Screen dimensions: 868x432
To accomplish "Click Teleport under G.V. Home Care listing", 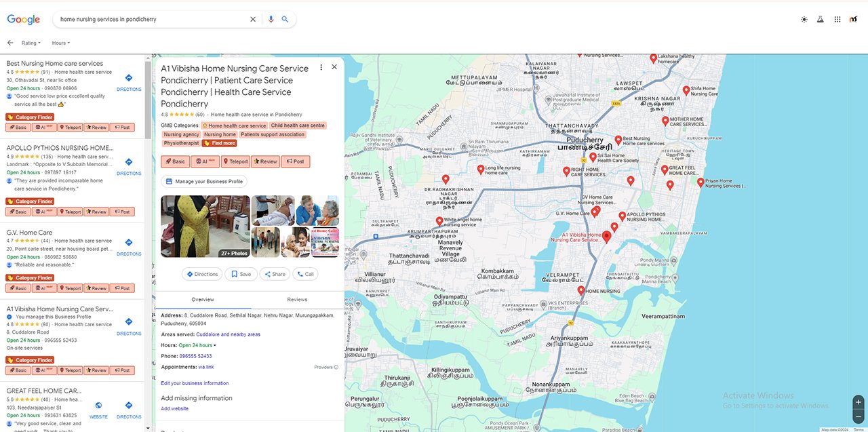I will click(70, 288).
